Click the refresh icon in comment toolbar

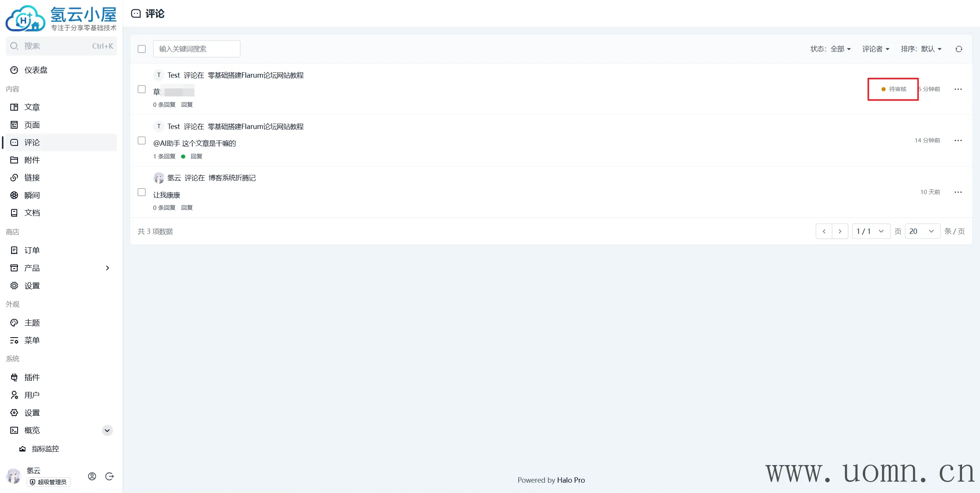[959, 49]
